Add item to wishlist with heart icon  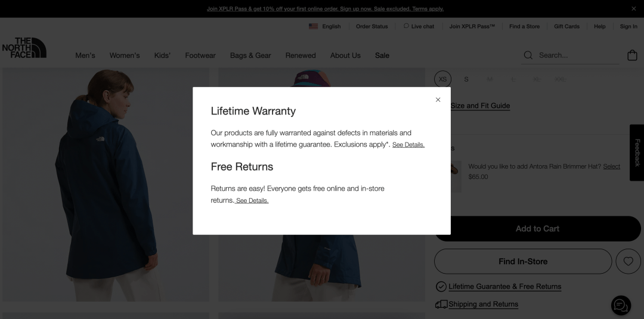pos(628,262)
